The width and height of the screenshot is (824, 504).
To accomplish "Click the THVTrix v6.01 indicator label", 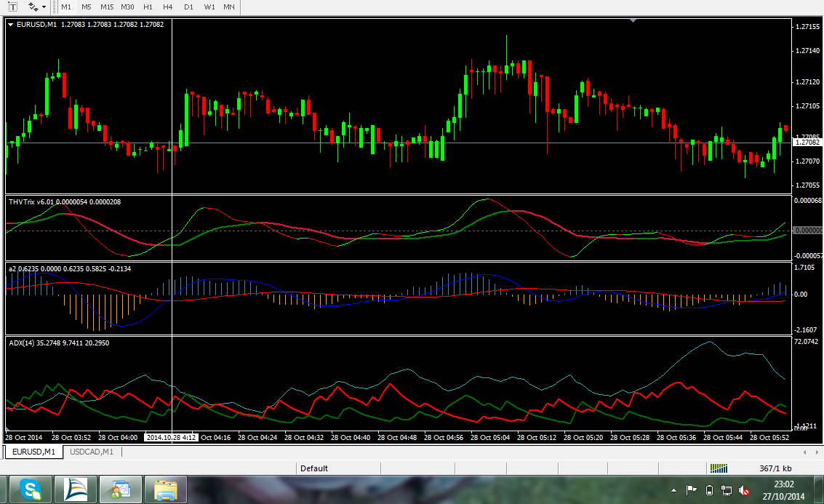I will point(65,201).
